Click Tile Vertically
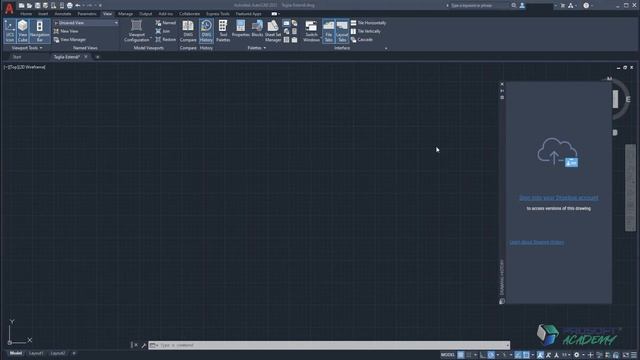Screen dimensions: 640x360 tap(366, 31)
